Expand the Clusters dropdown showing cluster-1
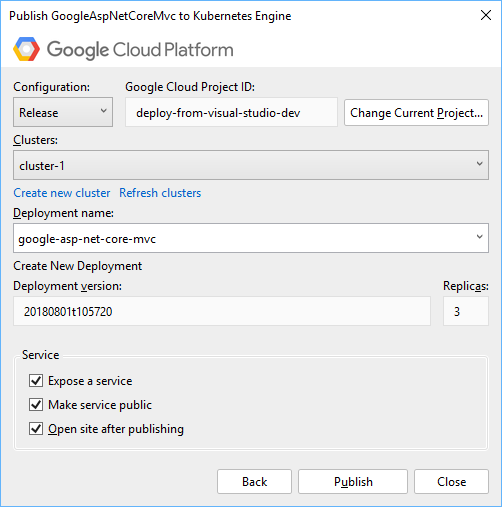The height and width of the screenshot is (507, 502). (251, 165)
